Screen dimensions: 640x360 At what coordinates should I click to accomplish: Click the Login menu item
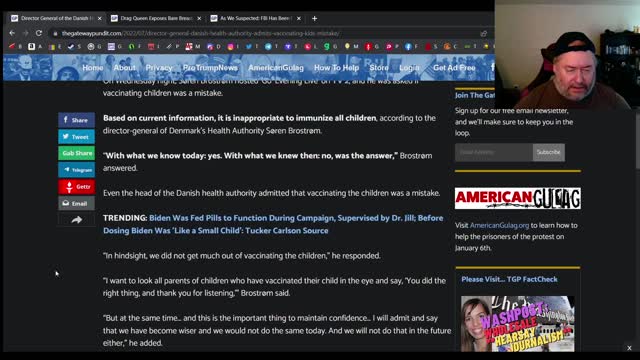click(409, 68)
